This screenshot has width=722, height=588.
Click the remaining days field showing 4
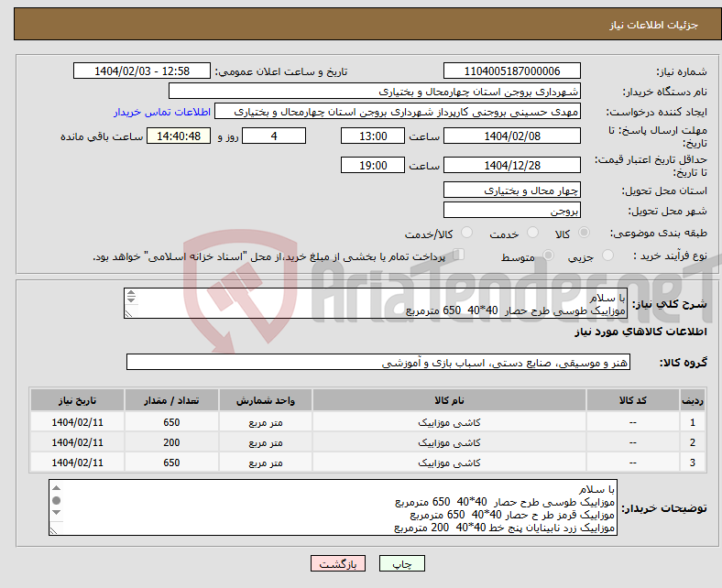point(274,136)
